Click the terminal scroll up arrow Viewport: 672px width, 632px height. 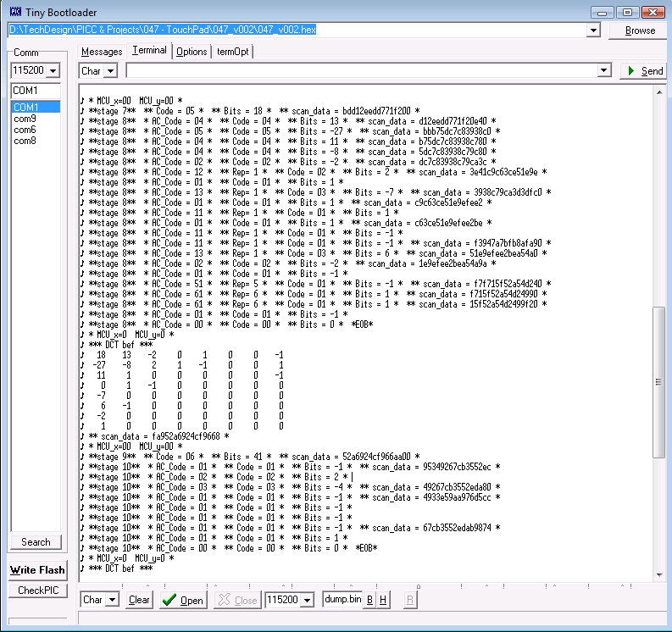[659, 92]
